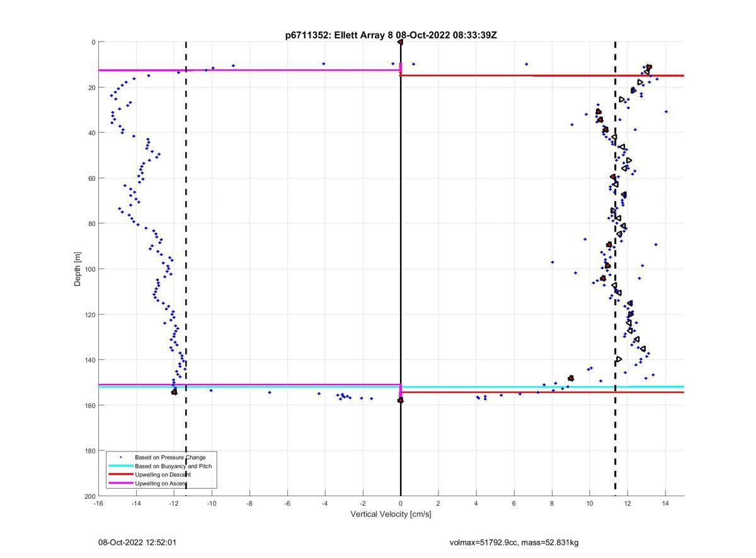
Task: Click the 'Upwelling on Ascent' legend entry
Action: point(161,484)
